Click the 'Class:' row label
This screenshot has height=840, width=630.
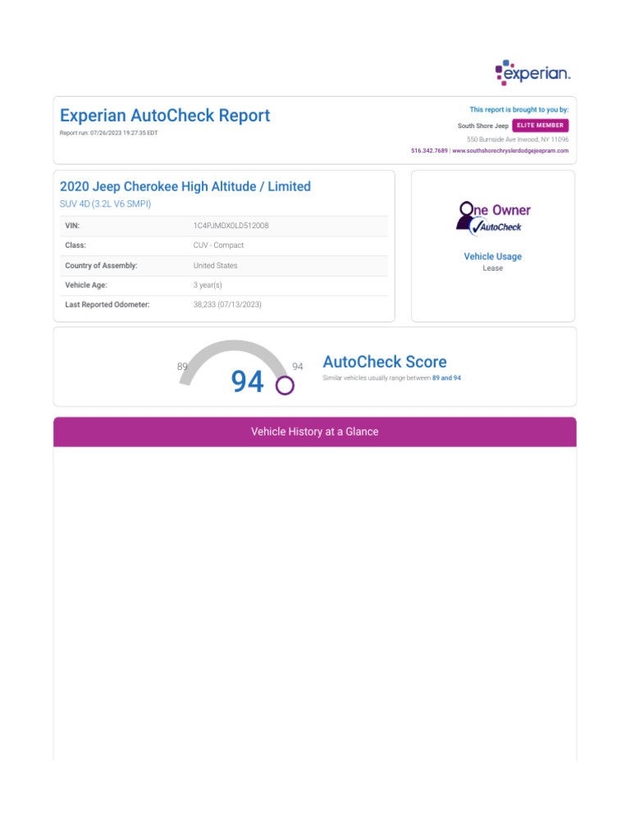[75, 244]
